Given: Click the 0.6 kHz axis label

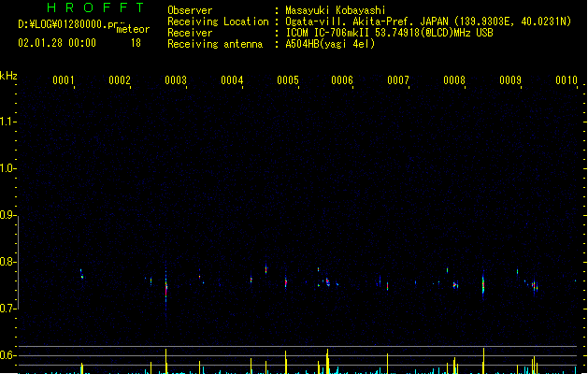Looking at the screenshot, I should click(7, 355).
